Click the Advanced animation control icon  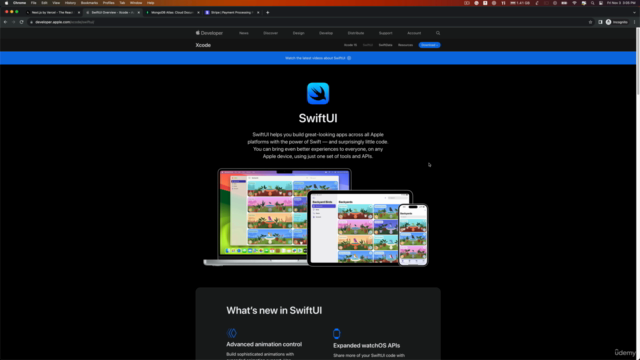(x=231, y=333)
